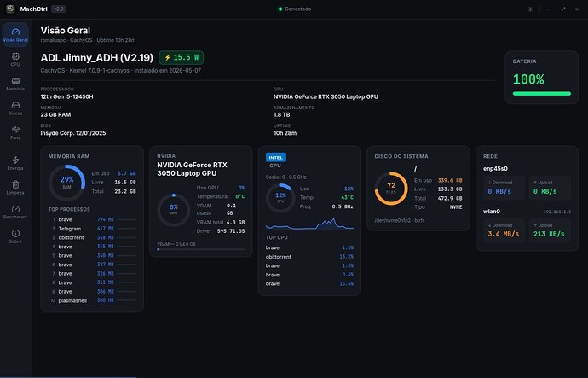
Task: Open the CPU section in the sidebar
Action: (x=15, y=60)
